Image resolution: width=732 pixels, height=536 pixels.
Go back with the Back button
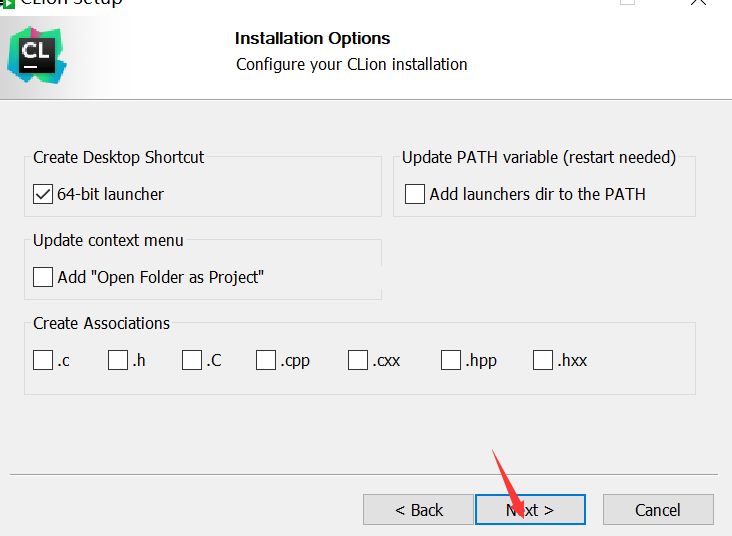click(x=418, y=510)
